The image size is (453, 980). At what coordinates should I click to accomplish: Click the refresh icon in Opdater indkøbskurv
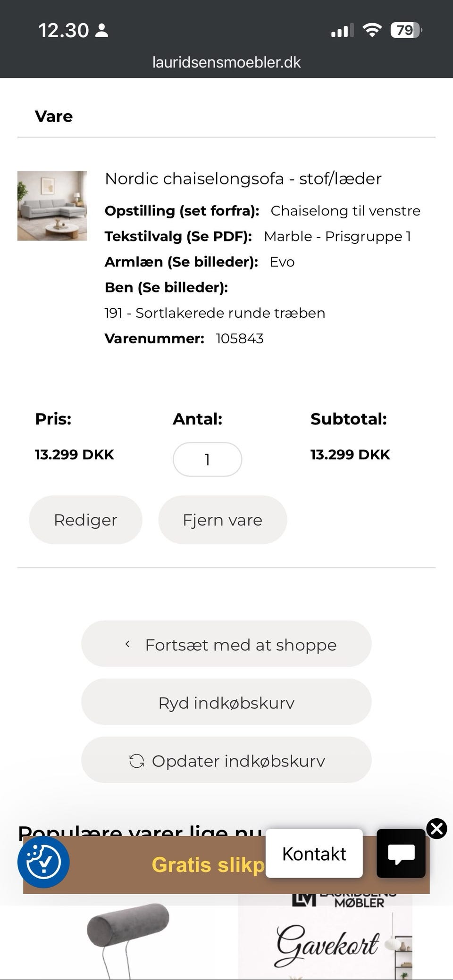(136, 761)
